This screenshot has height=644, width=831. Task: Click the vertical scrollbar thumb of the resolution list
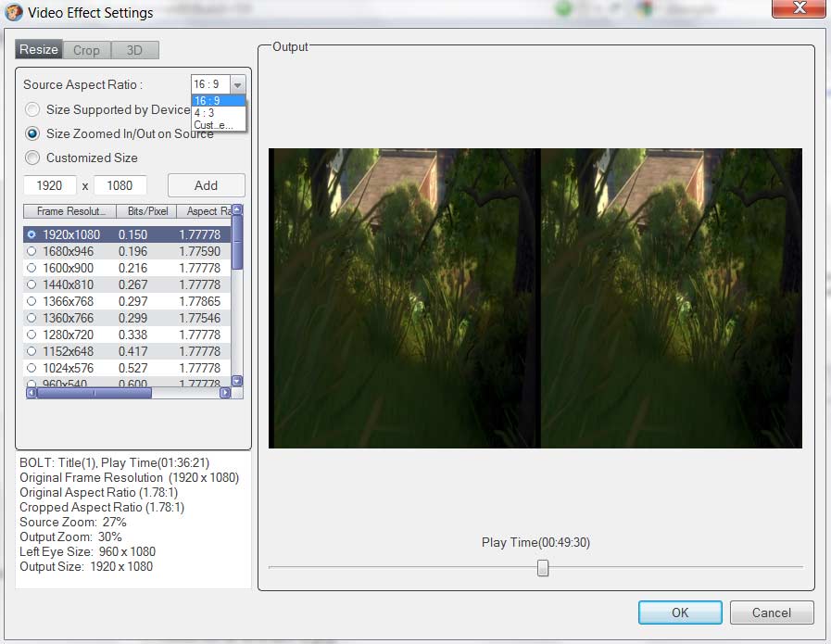[237, 242]
